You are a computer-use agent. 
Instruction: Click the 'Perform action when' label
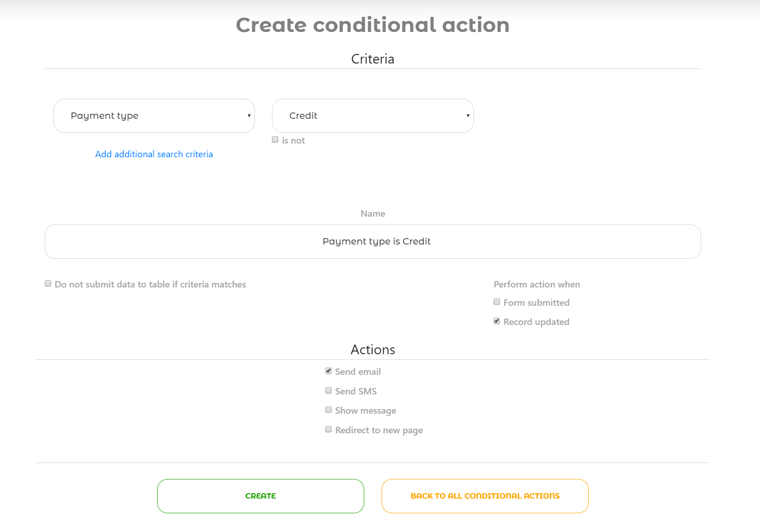(x=537, y=285)
